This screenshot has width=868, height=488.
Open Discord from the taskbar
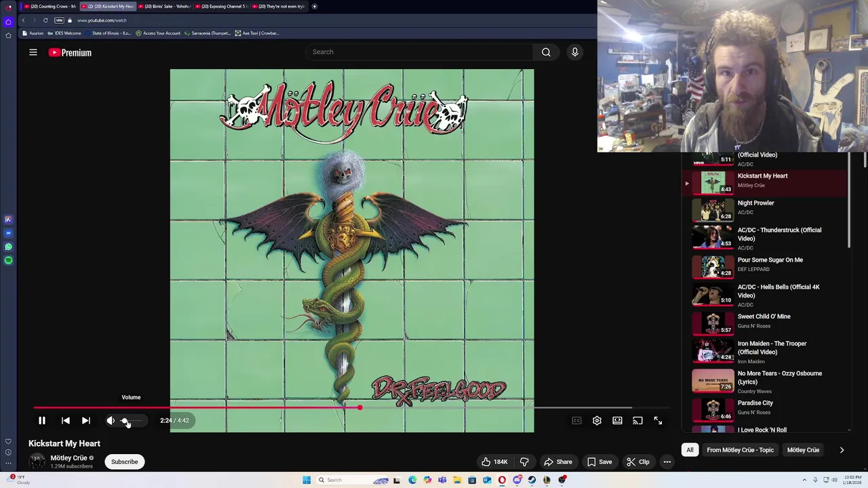point(517,480)
